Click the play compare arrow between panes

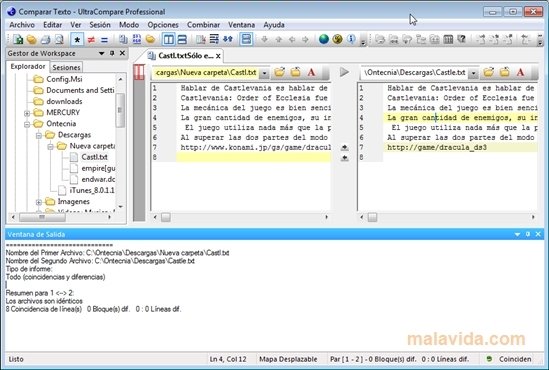pyautogui.click(x=344, y=72)
